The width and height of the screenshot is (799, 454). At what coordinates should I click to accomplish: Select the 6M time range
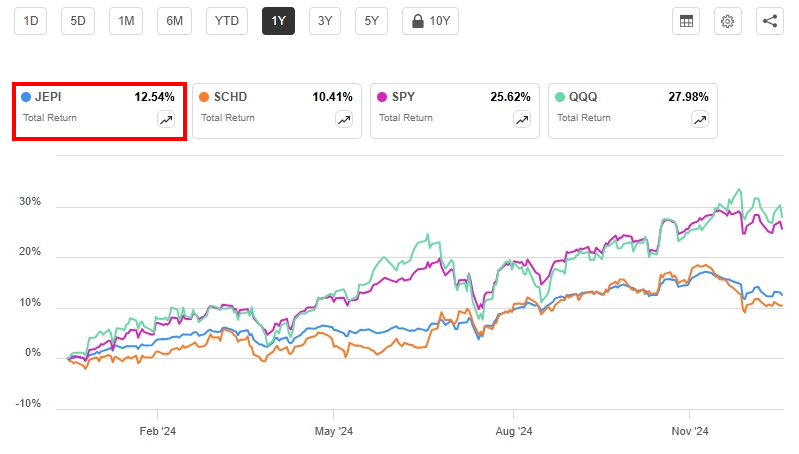click(174, 21)
